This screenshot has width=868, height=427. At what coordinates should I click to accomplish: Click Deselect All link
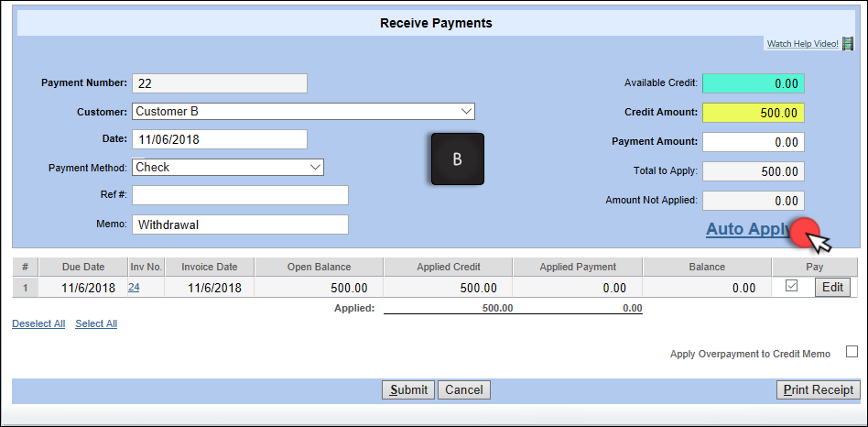pos(38,324)
